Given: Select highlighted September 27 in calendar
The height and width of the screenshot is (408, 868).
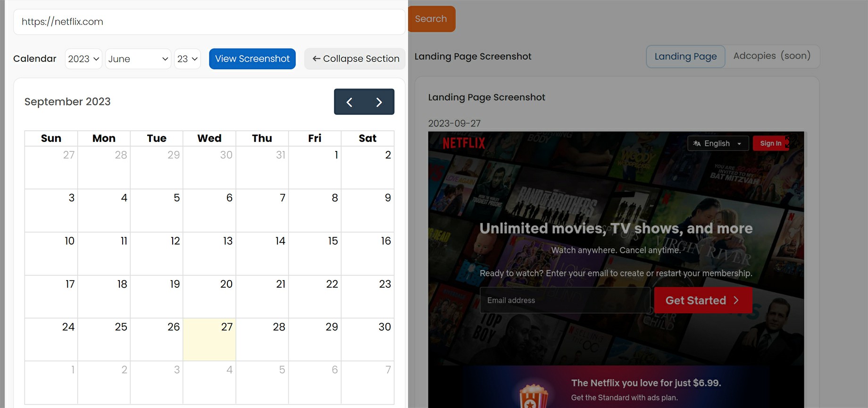Looking at the screenshot, I should point(209,340).
